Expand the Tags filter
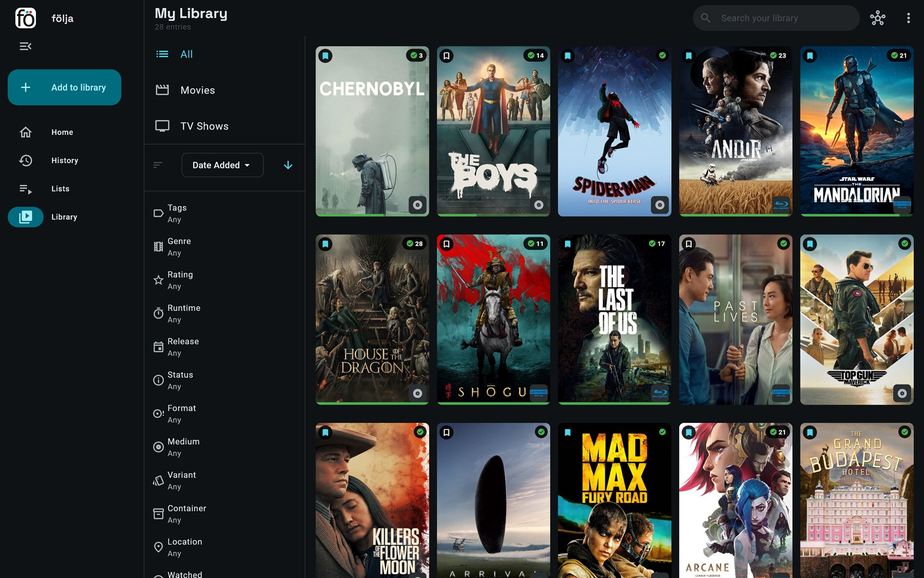The width and height of the screenshot is (924, 578). coord(224,213)
